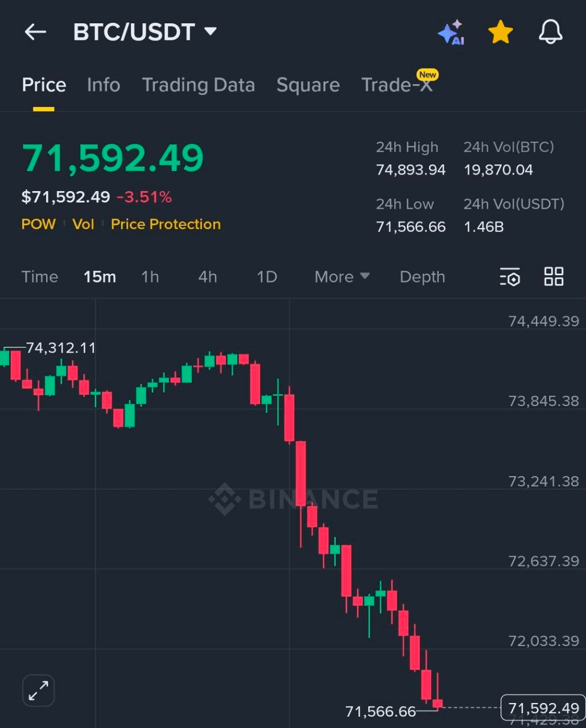Switch to the Info tab
586x728 pixels.
tap(104, 85)
